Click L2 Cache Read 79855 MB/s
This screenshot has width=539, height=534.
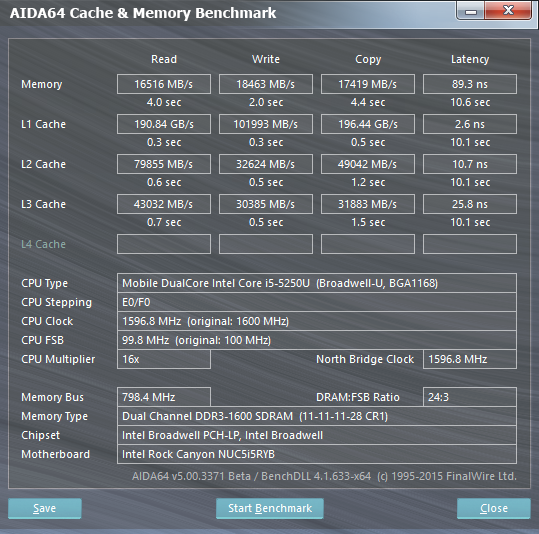(164, 164)
